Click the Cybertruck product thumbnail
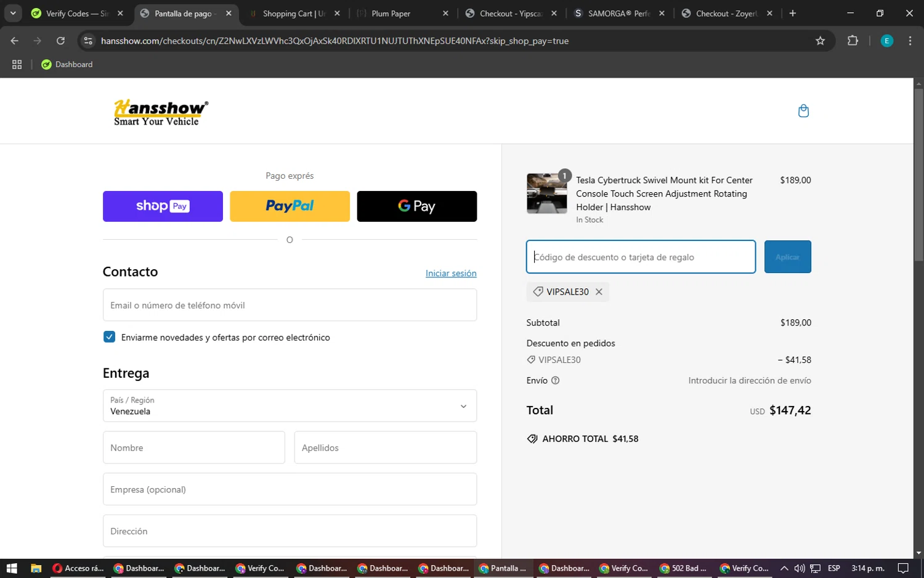This screenshot has height=578, width=924. pos(547,193)
